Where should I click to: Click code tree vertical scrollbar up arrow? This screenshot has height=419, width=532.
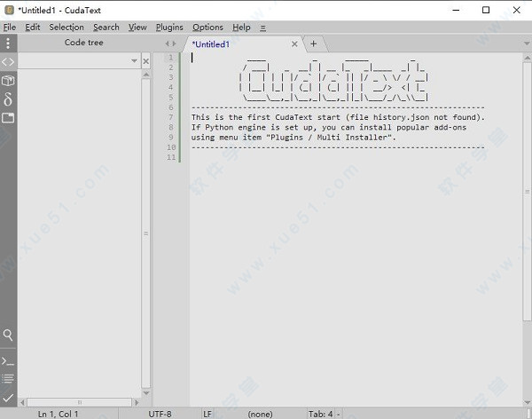[x=146, y=74]
